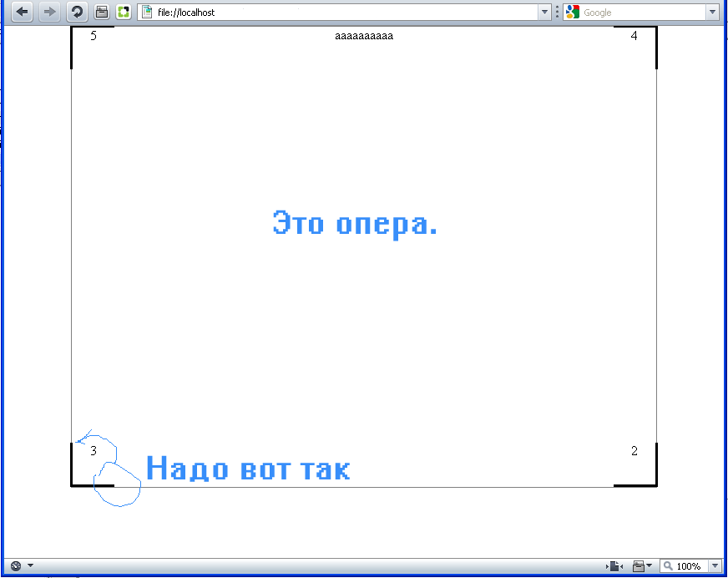Click the printer-style toolbar icon
Image resolution: width=728 pixels, height=578 pixels.
coord(102,12)
